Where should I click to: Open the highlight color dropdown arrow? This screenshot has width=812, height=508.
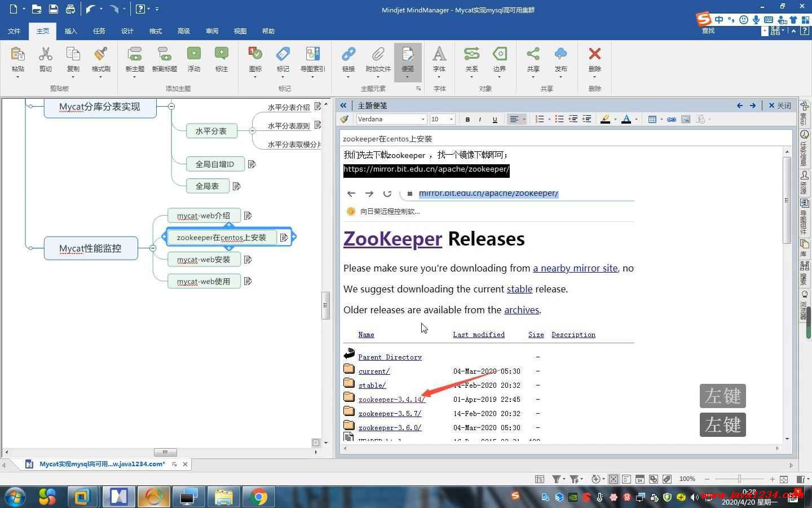[615, 119]
